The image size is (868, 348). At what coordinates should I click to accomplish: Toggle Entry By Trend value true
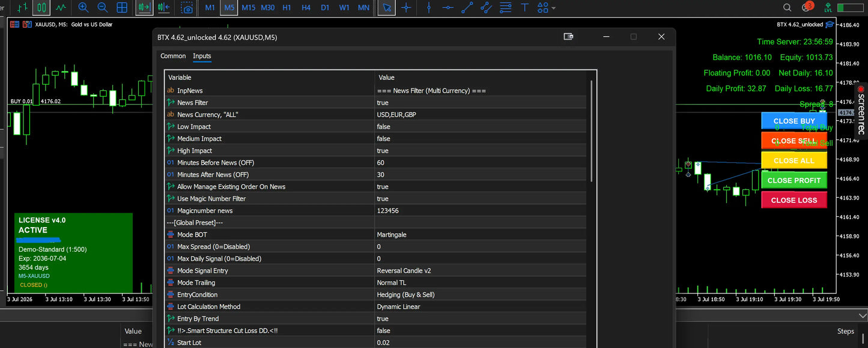(x=480, y=319)
